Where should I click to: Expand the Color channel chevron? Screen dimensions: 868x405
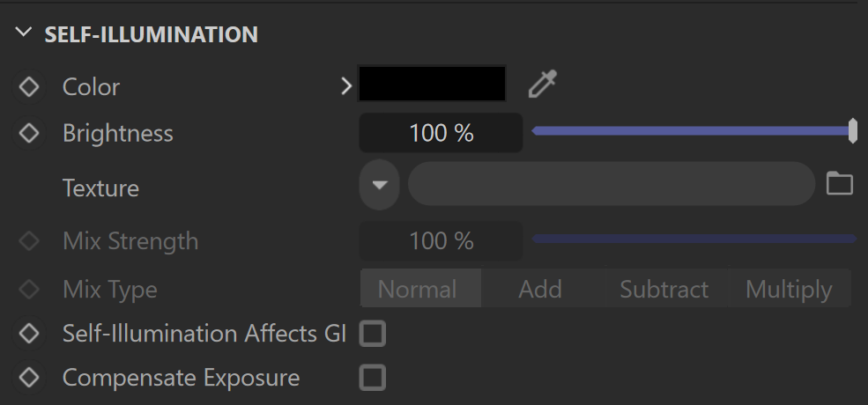pyautogui.click(x=346, y=86)
